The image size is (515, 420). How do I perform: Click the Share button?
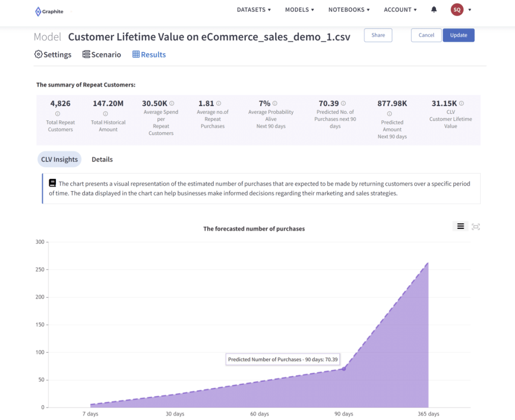coord(378,35)
